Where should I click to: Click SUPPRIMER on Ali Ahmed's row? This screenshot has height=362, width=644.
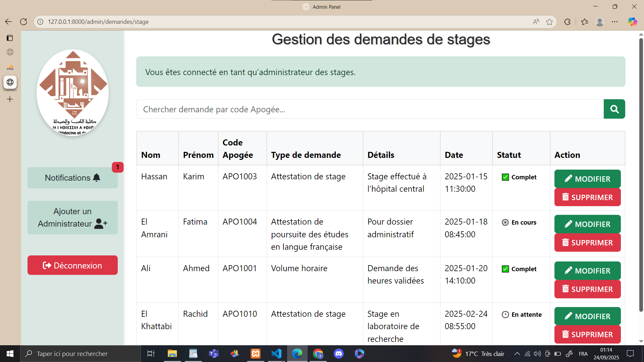[587, 289]
